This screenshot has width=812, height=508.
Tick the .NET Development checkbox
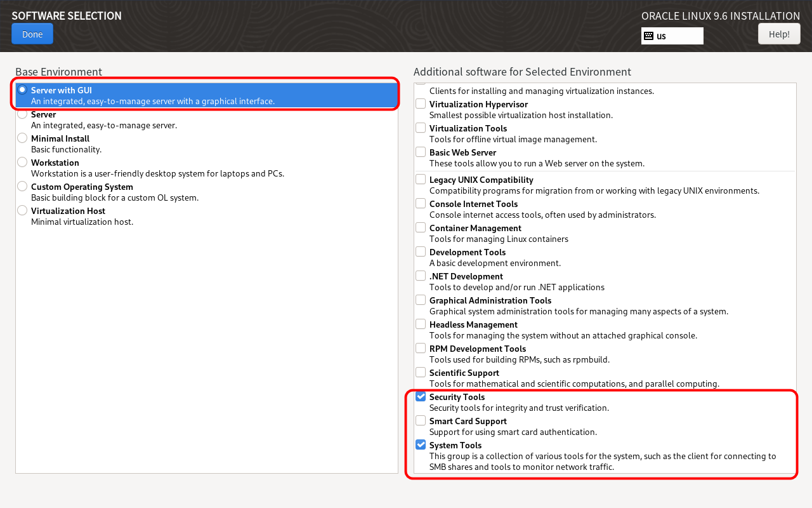click(421, 276)
